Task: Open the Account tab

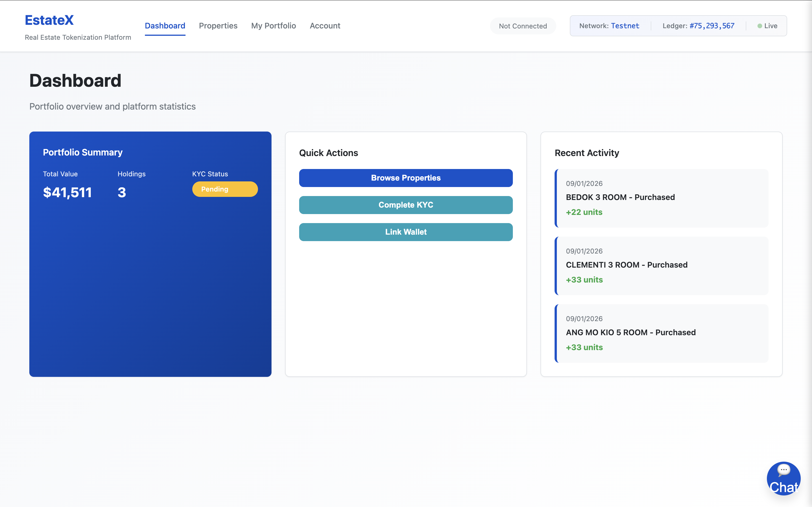Action: click(x=325, y=26)
